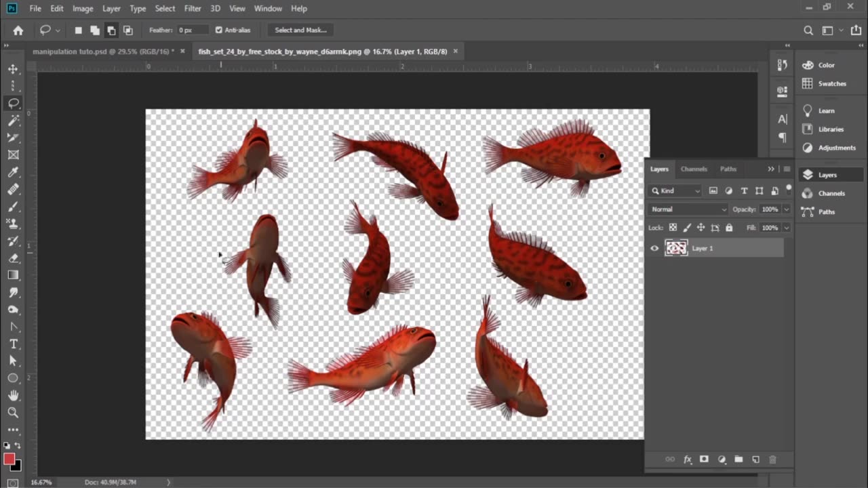Image resolution: width=868 pixels, height=488 pixels.
Task: Expand the toolbar with the double-arrow
Action: coord(6,45)
